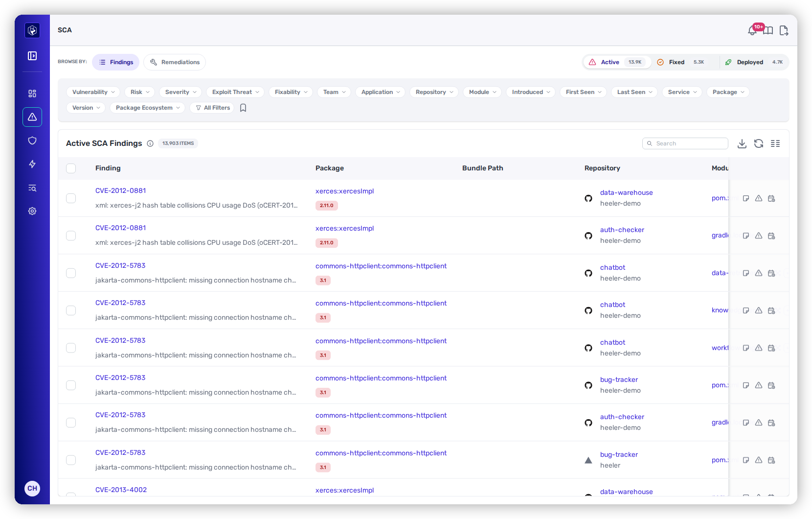Screen dimensions: 812x519
Task: Expand the Severity filter dropdown
Action: point(180,92)
